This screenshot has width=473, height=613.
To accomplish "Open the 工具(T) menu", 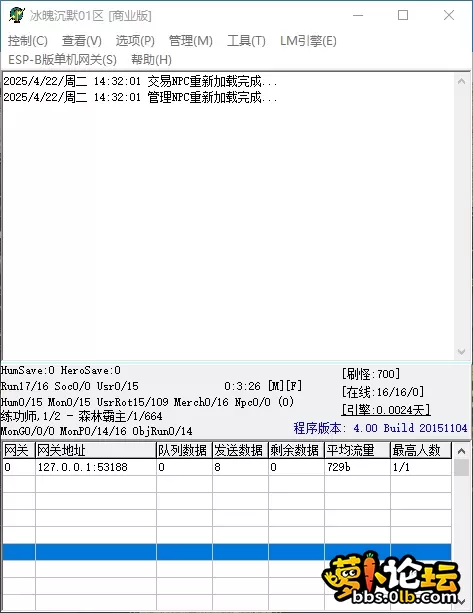I will [246, 41].
